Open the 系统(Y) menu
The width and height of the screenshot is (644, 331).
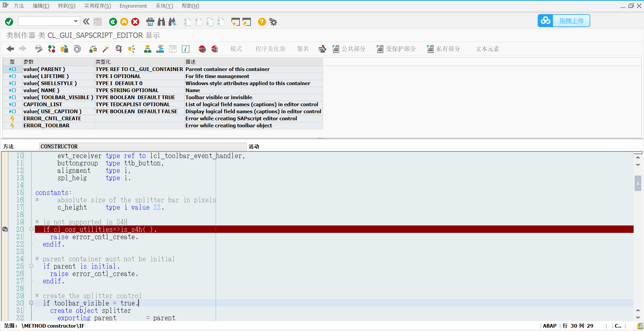(x=164, y=6)
